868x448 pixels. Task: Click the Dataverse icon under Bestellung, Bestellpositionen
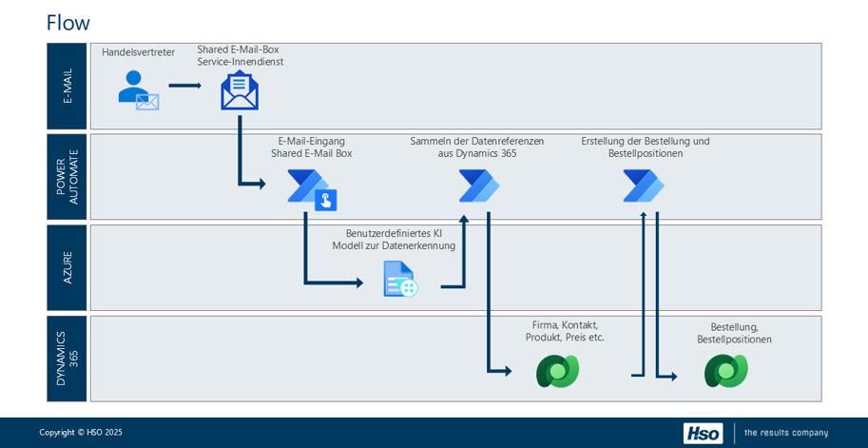tap(725, 371)
